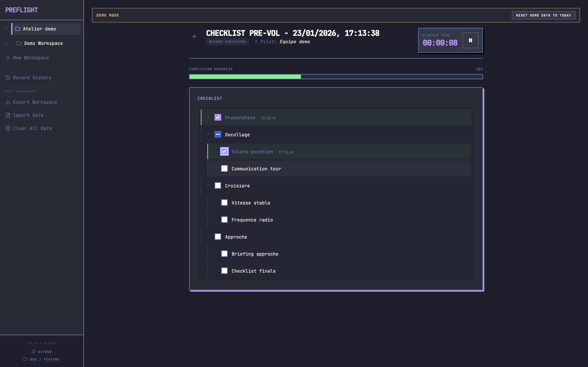Collapse the Approche section chevron

(208, 237)
